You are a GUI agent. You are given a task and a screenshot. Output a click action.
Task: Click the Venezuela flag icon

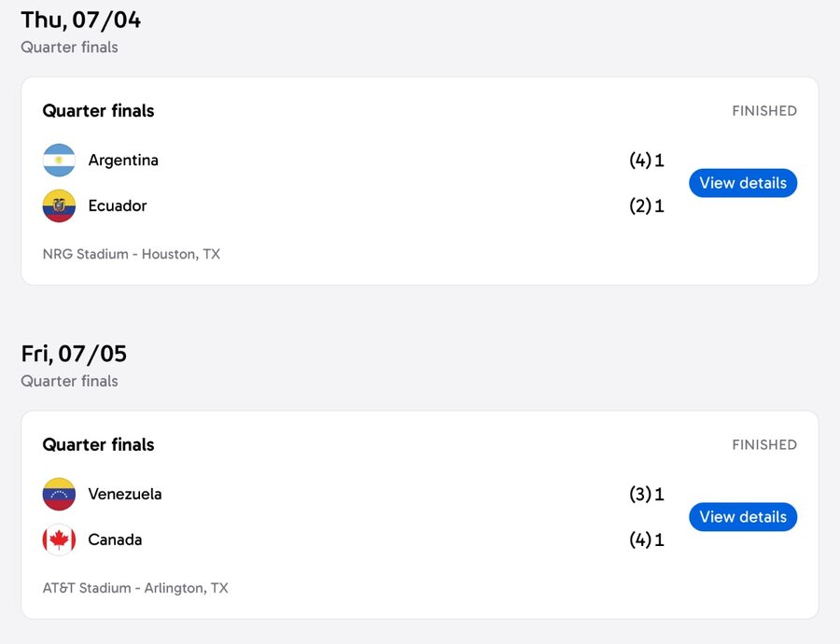59,494
